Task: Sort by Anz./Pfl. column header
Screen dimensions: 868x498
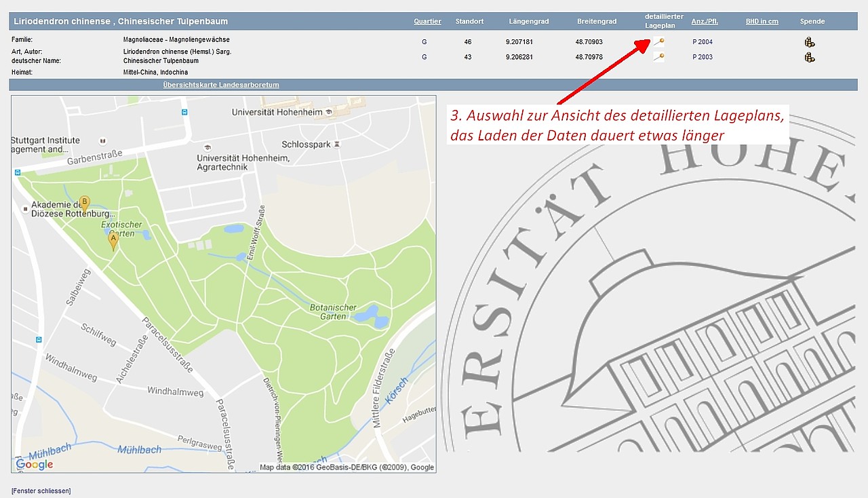Action: click(x=705, y=22)
